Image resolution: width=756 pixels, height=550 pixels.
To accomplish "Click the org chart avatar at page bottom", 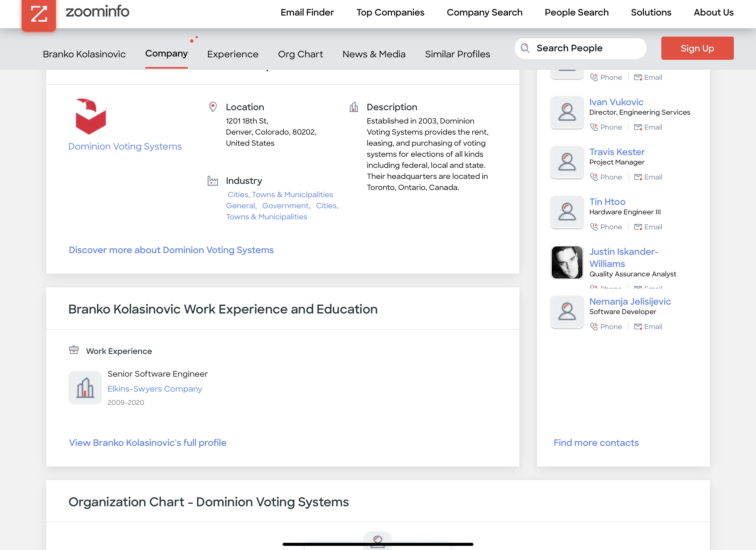I will 378,541.
